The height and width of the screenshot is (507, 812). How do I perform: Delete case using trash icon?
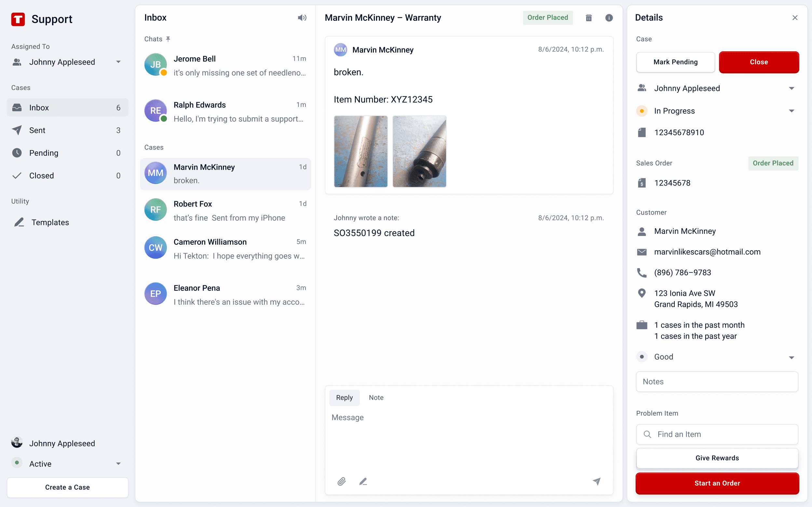pos(589,18)
